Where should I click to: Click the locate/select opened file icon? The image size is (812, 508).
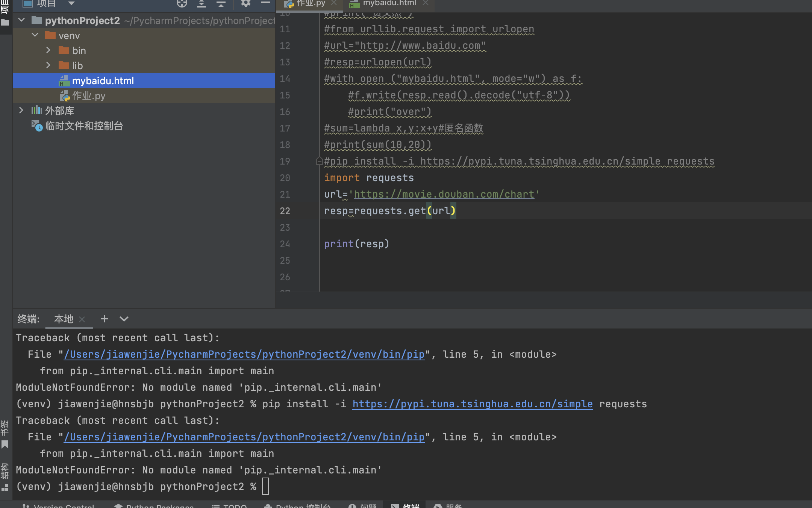click(x=182, y=3)
